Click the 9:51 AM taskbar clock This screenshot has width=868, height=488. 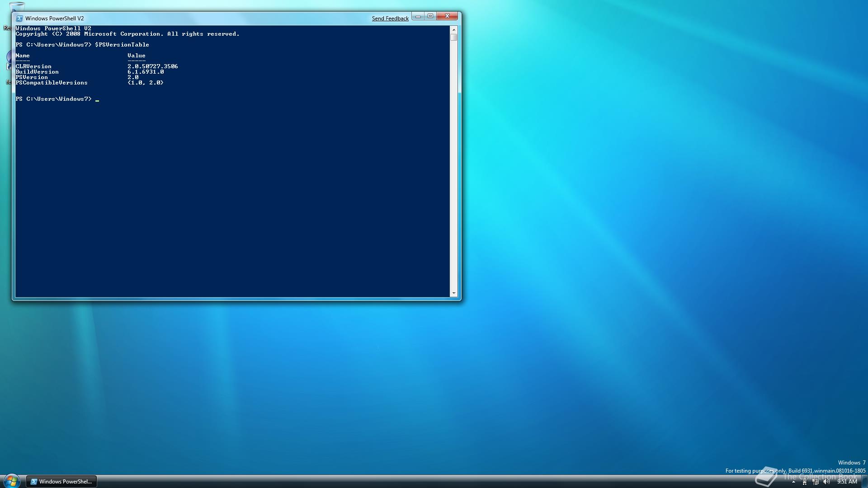(x=847, y=482)
